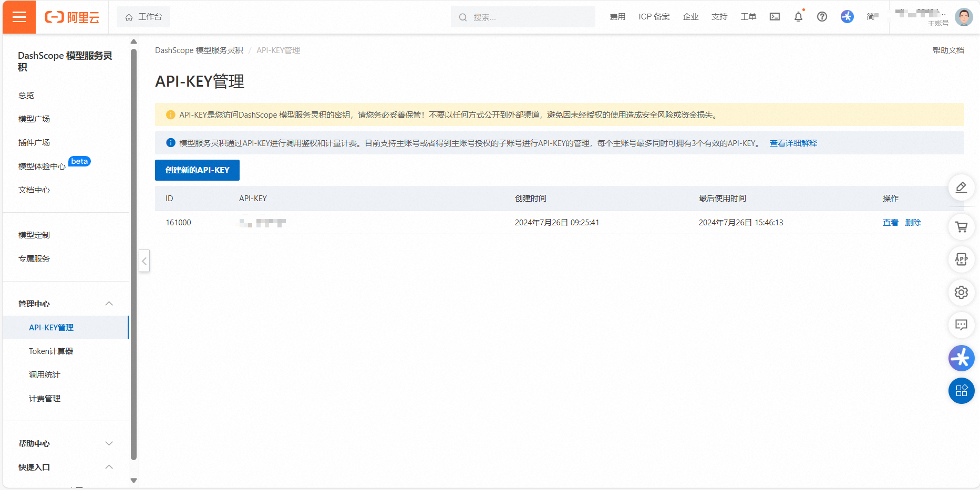Viewport: 980px width, 490px height.
Task: Click the shopping cart icon on right edge
Action: pyautogui.click(x=961, y=227)
